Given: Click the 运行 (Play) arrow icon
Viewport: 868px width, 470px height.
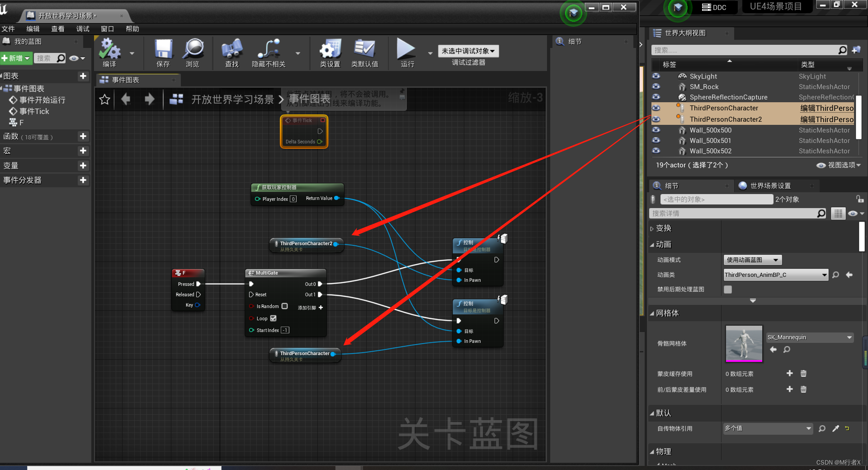Looking at the screenshot, I should pos(406,49).
